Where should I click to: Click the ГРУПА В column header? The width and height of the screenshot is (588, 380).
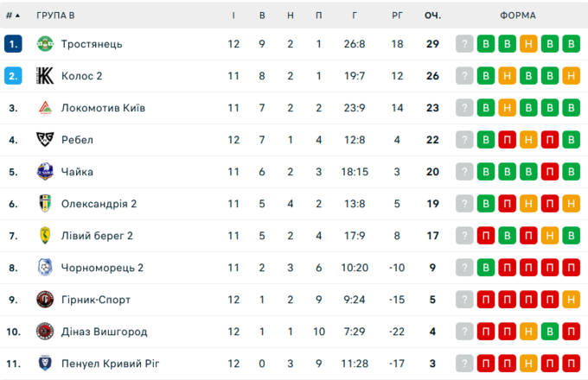[55, 16]
